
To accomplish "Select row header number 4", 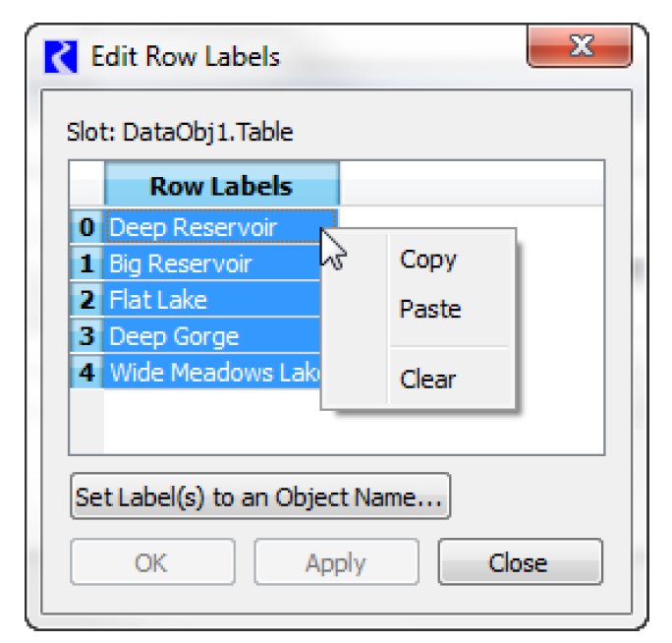I will (x=86, y=373).
